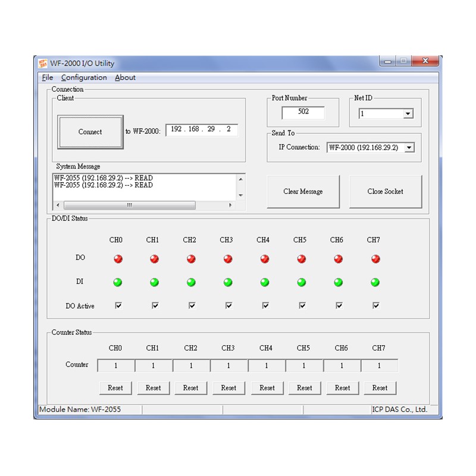
Task: Click the CH6 DO red LED indicator
Action: point(338,258)
